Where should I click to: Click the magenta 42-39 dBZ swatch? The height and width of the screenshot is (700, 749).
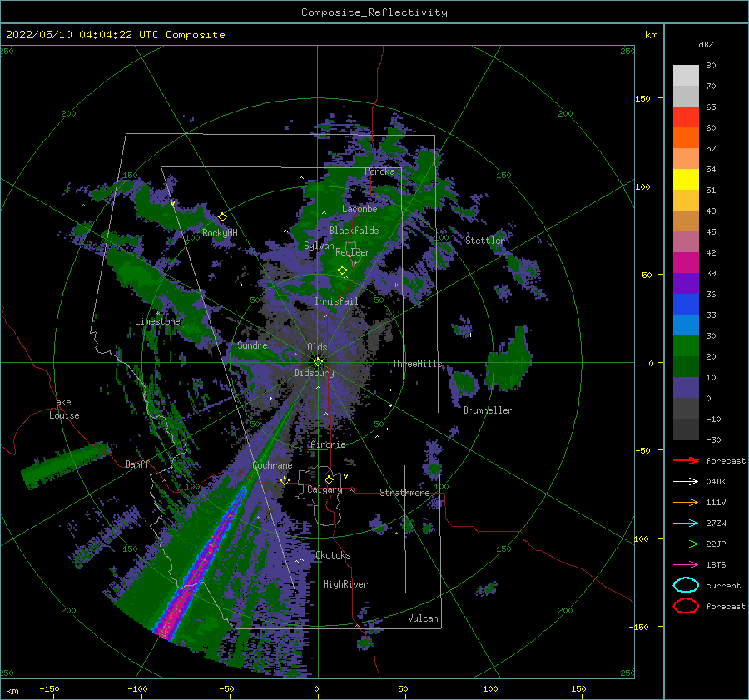coord(686,263)
